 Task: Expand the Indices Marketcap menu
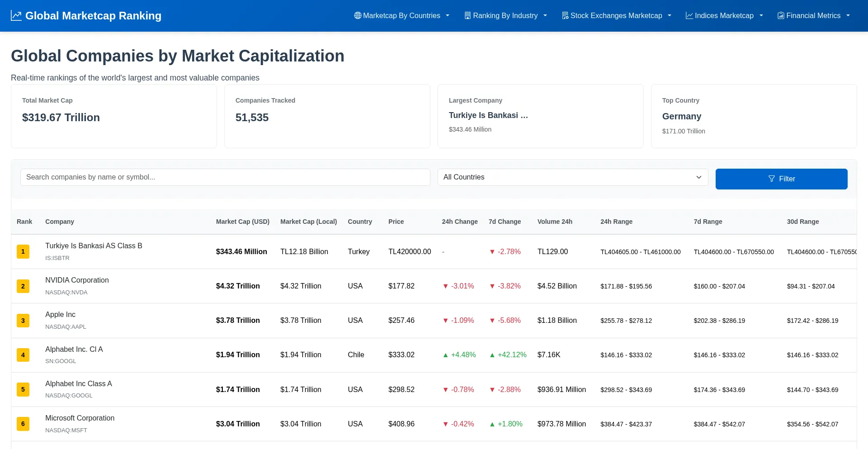tap(724, 15)
